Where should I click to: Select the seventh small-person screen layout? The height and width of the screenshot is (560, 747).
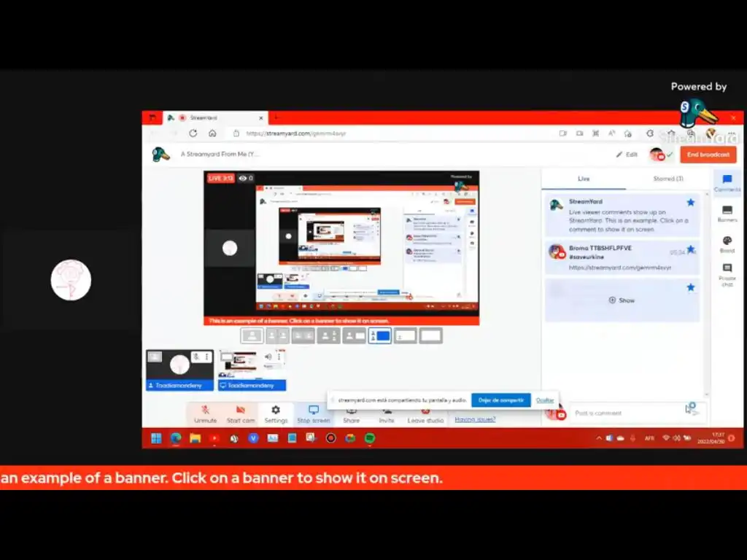(x=406, y=335)
